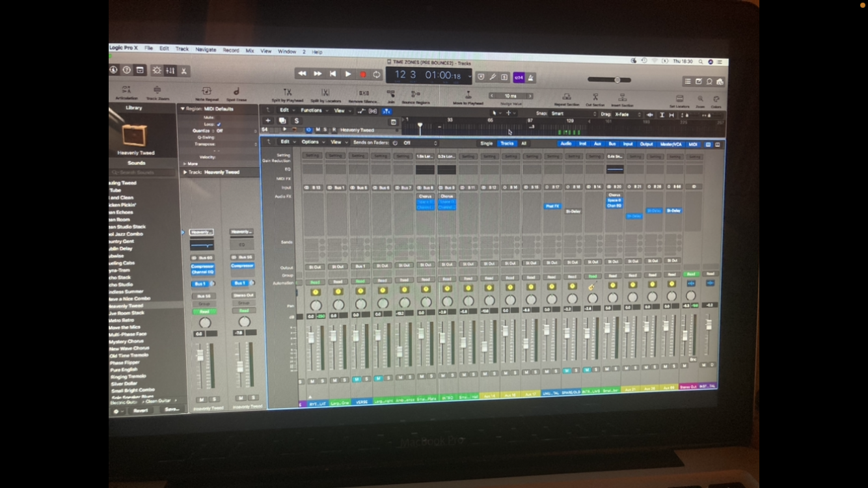This screenshot has width=868, height=488.
Task: Open the Editors scissors icon
Action: click(184, 71)
